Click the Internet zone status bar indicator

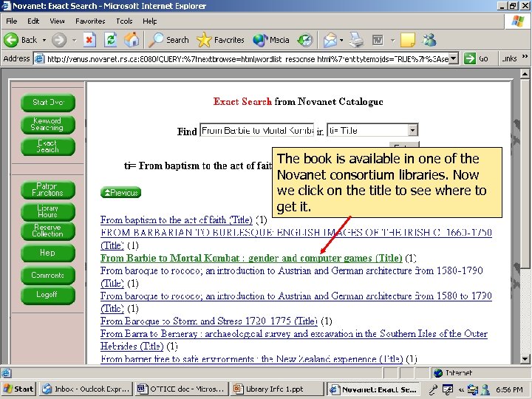[x=453, y=373]
